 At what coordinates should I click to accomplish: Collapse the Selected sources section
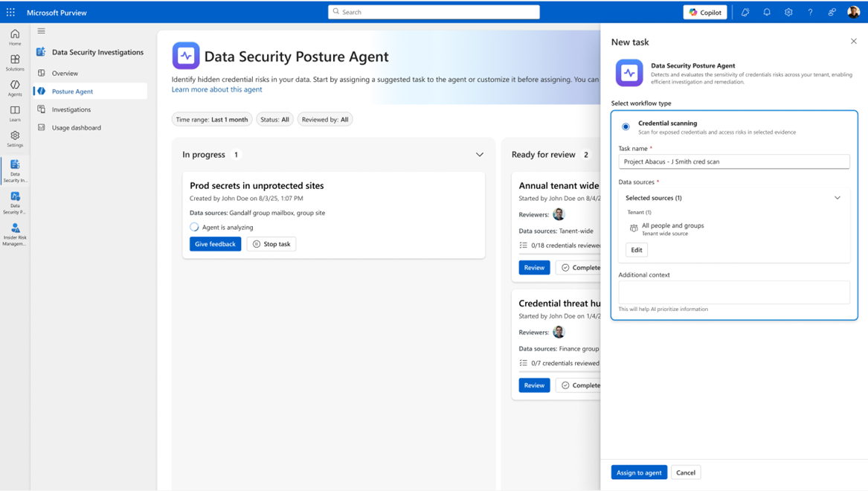coord(837,198)
